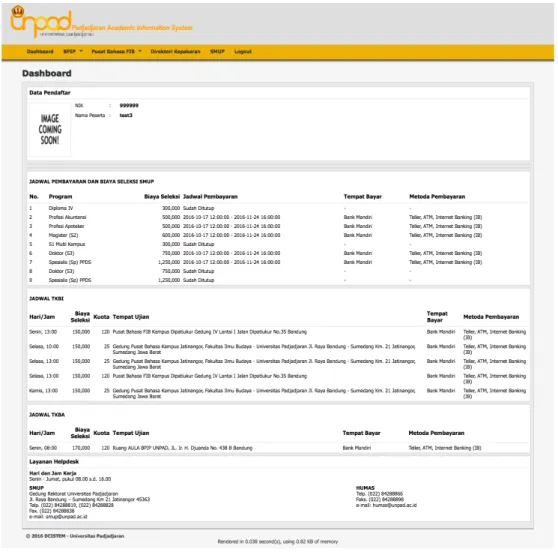Open Dashboard in the yellow navbar
The image size is (558, 558).
pos(40,52)
